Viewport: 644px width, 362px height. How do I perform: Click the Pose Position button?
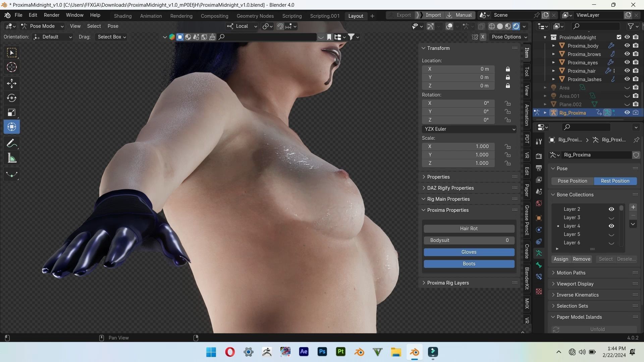(x=572, y=181)
